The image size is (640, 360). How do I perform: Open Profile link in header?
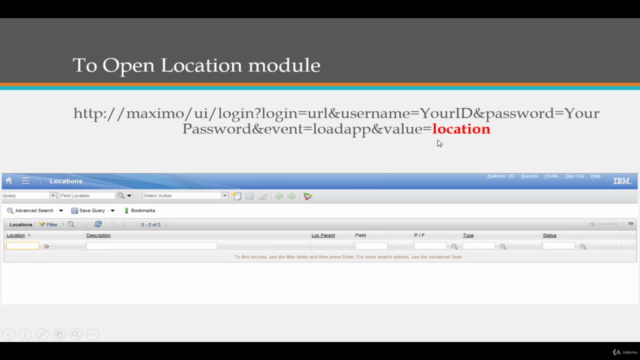point(551,176)
